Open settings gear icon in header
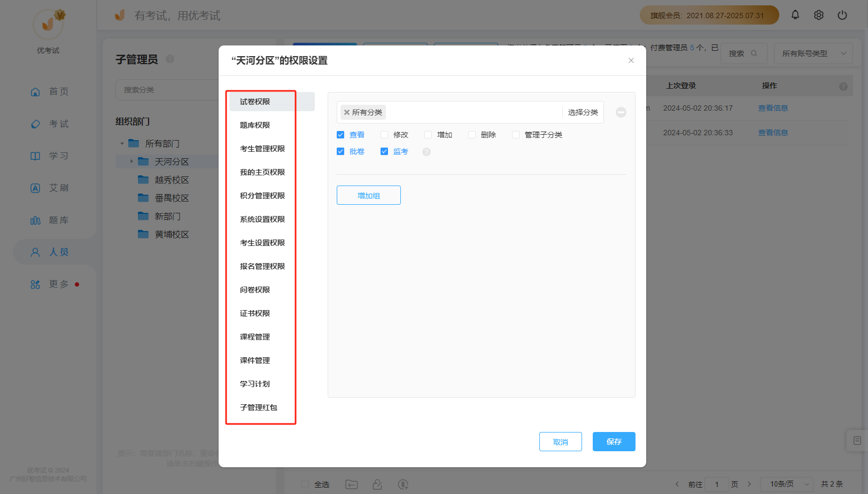Viewport: 868px width, 494px height. click(819, 15)
